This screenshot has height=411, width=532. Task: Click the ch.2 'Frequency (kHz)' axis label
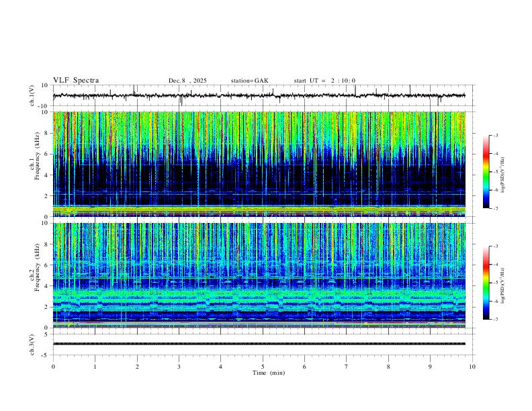coord(37,267)
